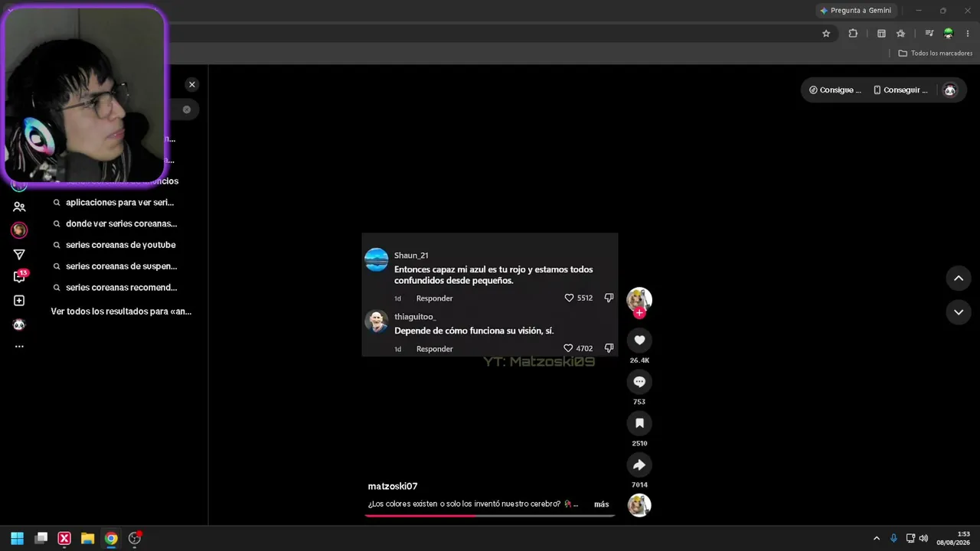Select suggestion 'series coreanas de youtube'
The image size is (980, 551).
[x=120, y=245]
